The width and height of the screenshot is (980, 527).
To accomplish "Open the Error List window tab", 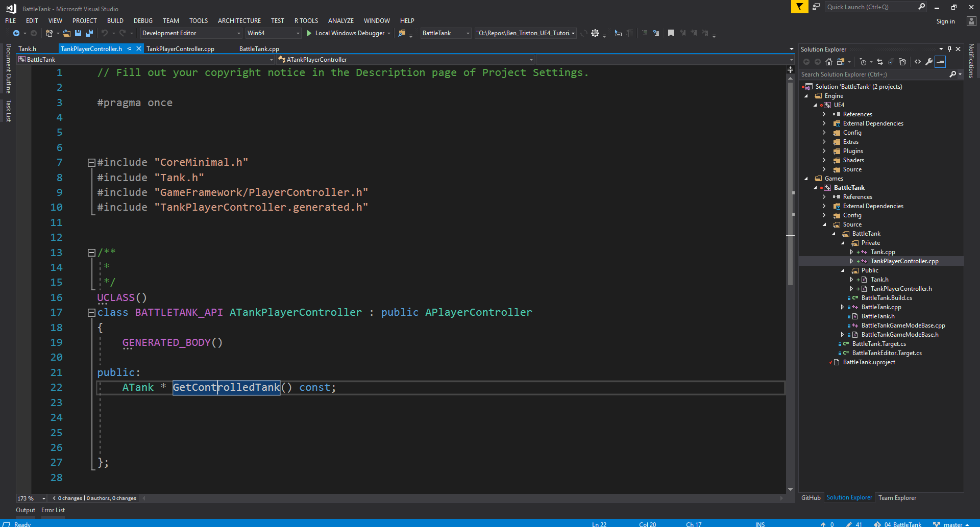I will [53, 510].
